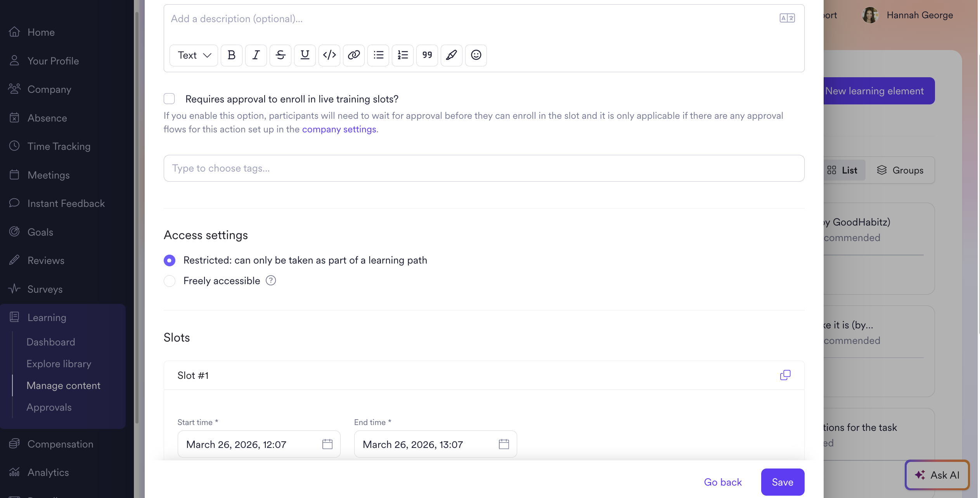Add a numbered list to description
Viewport: 980px width, 498px height.
(402, 55)
